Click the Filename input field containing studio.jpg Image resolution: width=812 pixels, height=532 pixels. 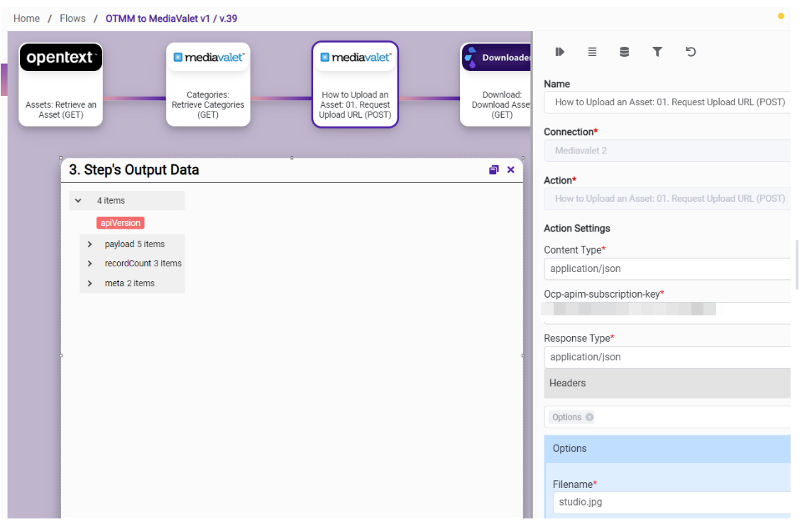pos(670,502)
